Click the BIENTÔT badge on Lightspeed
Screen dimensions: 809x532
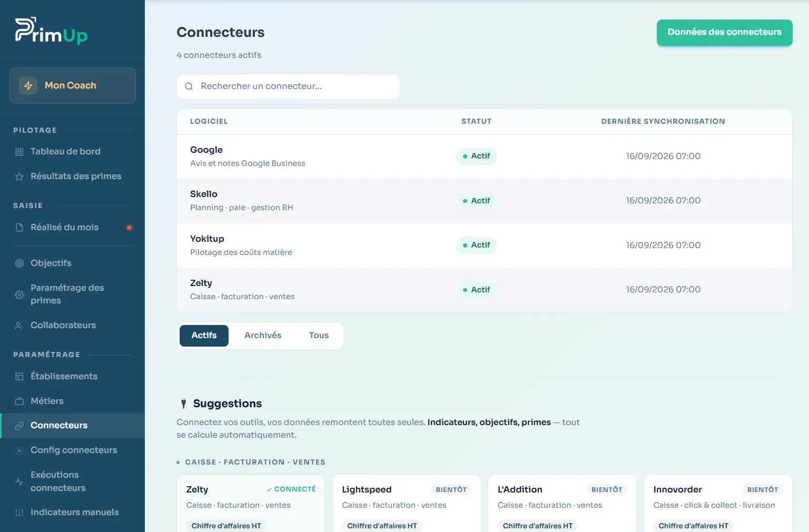(451, 490)
